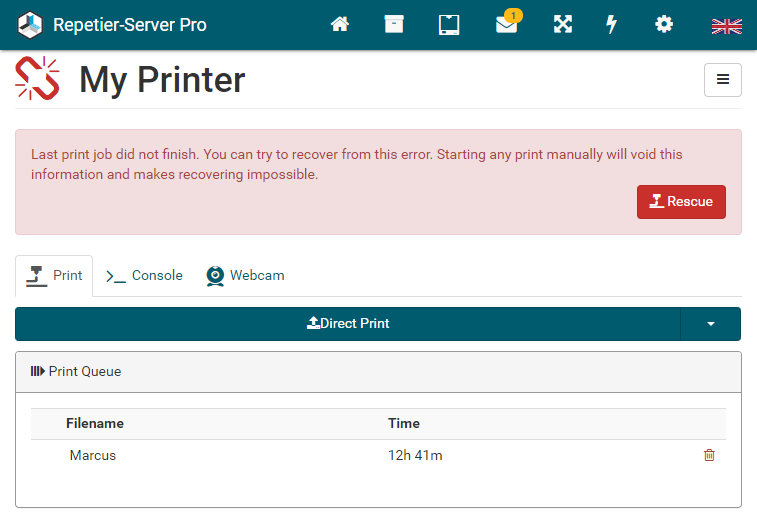Open global settings gear icon
This screenshot has height=520, width=757.
664,25
